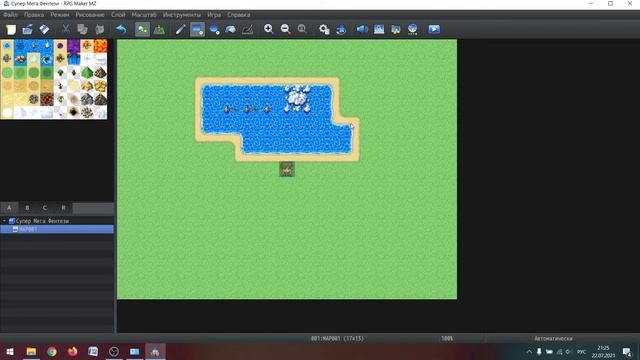Select the Shadow Pen tool
The height and width of the screenshot is (360, 640).
click(x=248, y=29)
